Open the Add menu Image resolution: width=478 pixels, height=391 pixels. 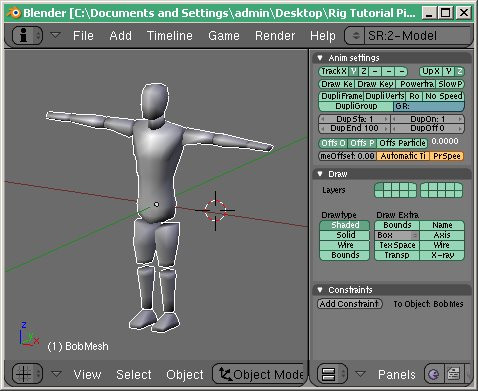pos(120,36)
